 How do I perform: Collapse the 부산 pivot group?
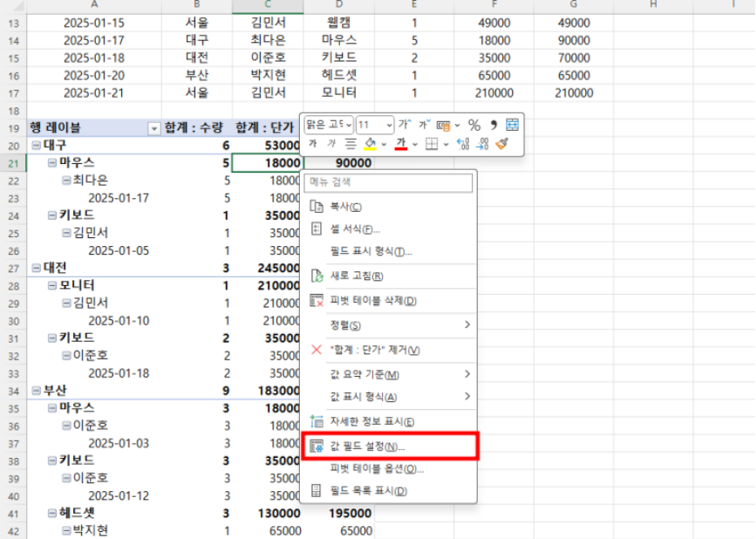coord(36,392)
